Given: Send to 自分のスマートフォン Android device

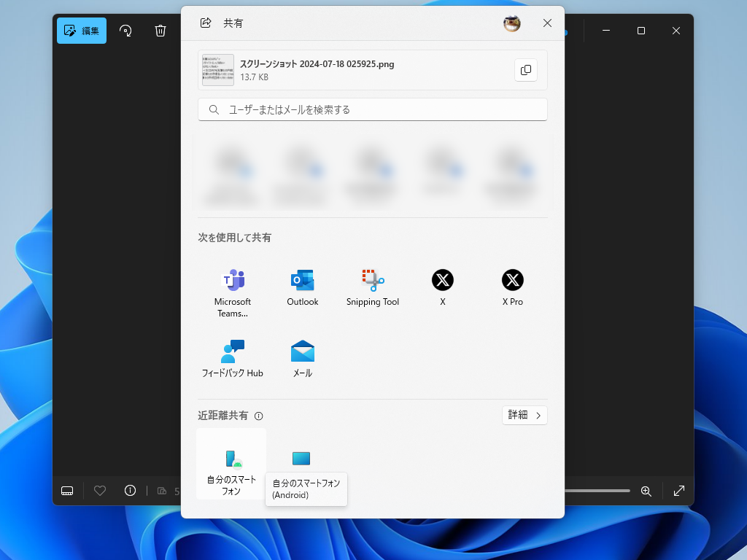Looking at the screenshot, I should pos(231,464).
